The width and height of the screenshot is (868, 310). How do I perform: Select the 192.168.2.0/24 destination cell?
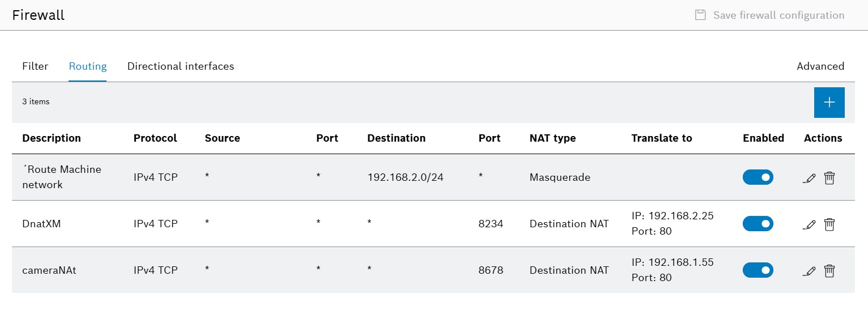coord(405,177)
